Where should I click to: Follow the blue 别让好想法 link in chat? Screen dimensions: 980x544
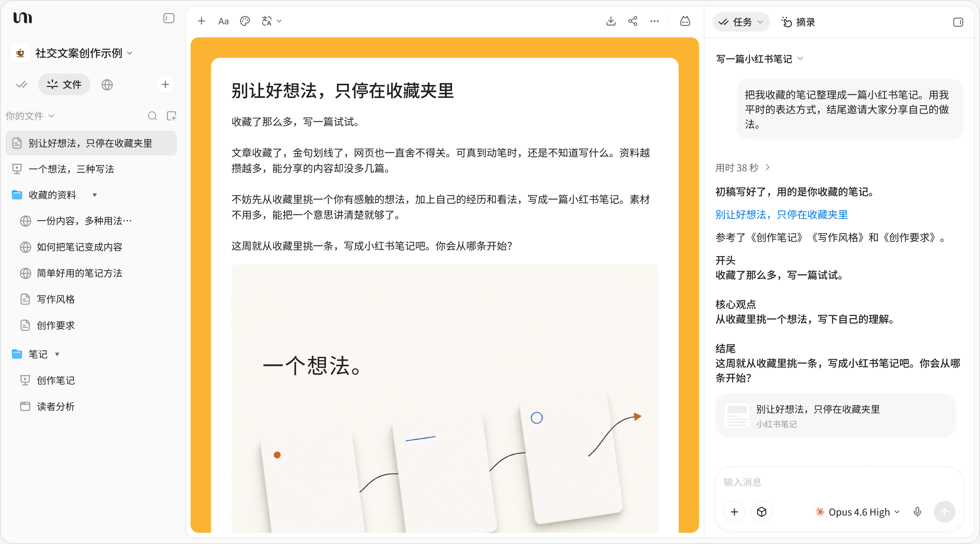pos(782,215)
